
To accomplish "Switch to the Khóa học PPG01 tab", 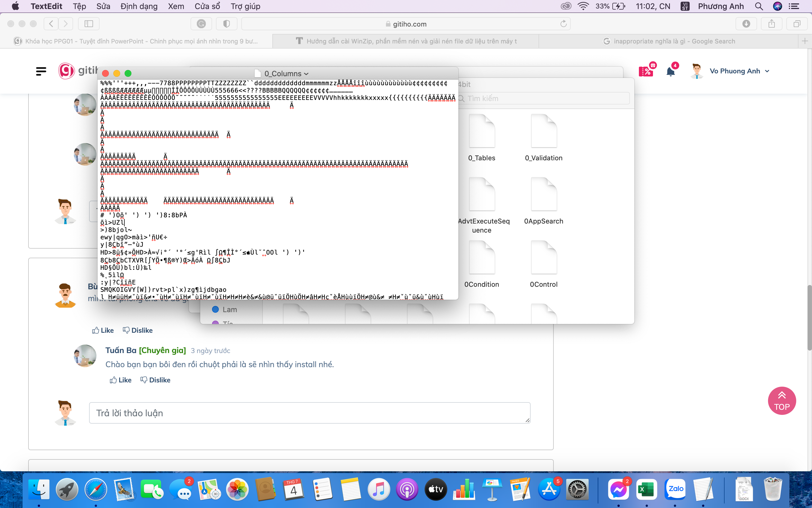I will click(x=136, y=41).
